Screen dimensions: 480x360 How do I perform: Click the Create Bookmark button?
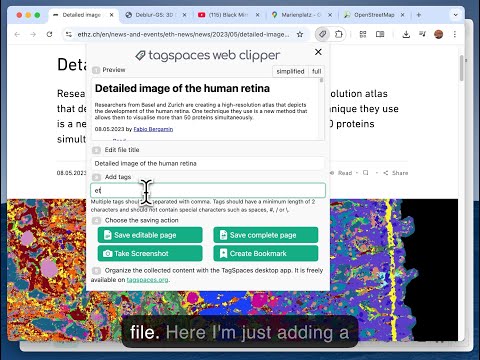coord(266,253)
